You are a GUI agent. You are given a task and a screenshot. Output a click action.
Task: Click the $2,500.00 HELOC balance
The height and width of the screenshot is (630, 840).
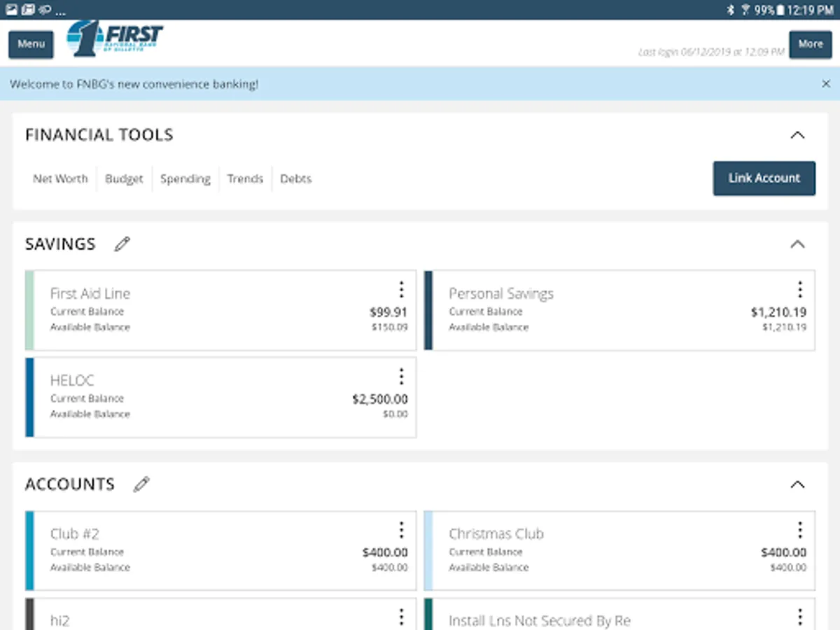coord(380,400)
